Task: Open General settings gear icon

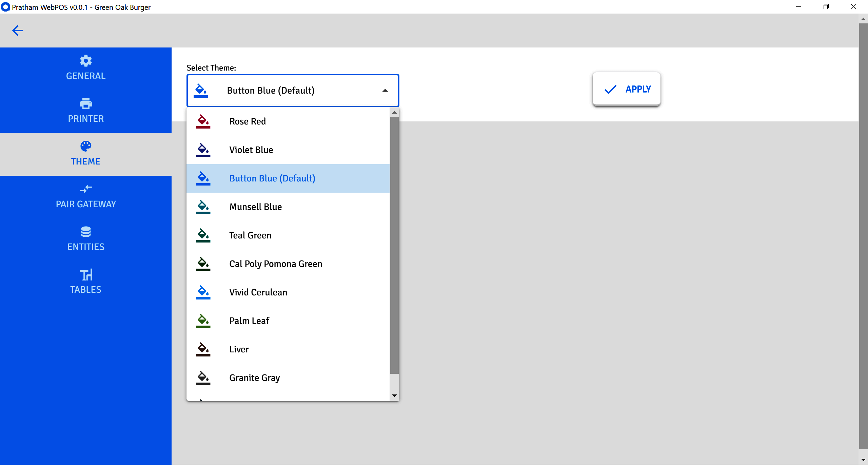Action: [86, 61]
